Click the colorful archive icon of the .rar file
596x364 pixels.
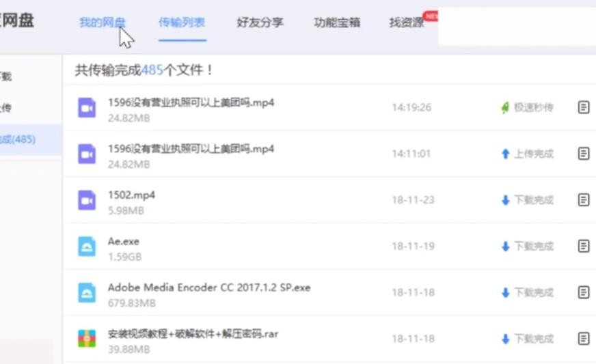coord(87,339)
